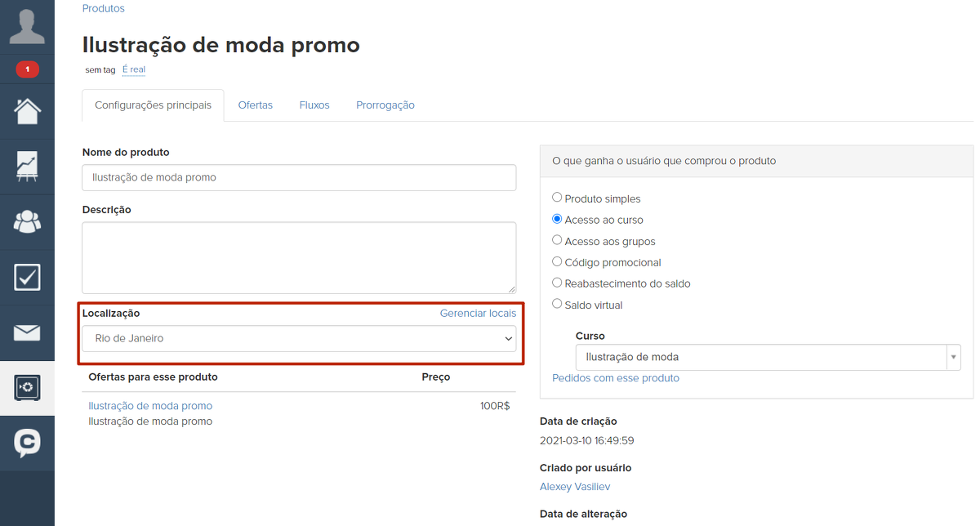Viewport: 980px width, 526px height.
Task: Switch to the Ofertas tab
Action: [256, 105]
